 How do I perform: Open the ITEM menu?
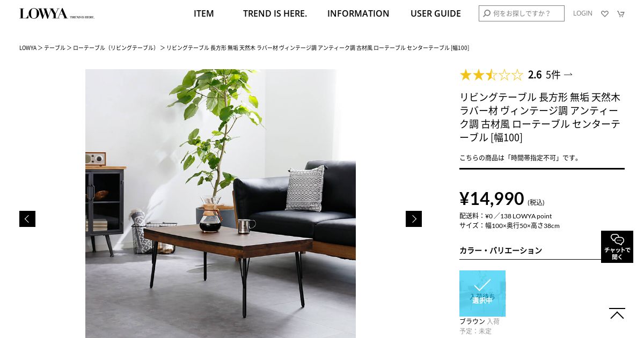click(204, 13)
